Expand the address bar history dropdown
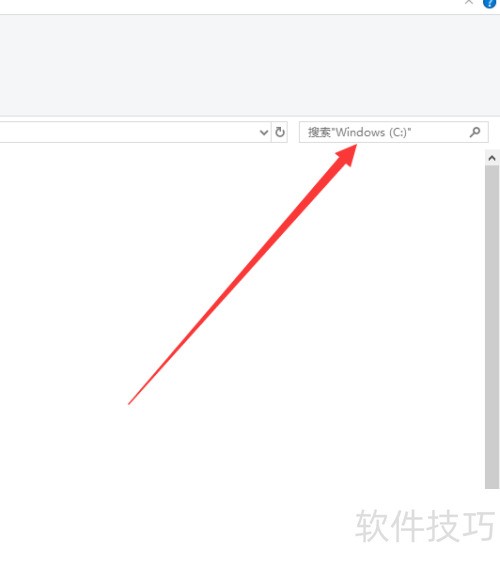Screen dimensions: 500x563 coord(264,132)
